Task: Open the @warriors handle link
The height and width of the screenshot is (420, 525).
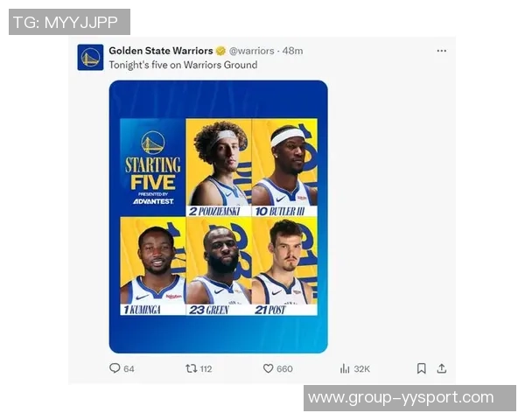Action: point(251,51)
